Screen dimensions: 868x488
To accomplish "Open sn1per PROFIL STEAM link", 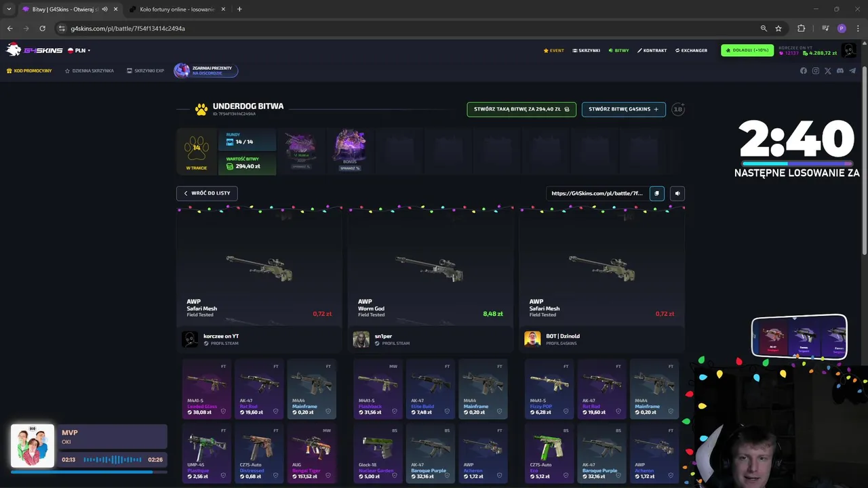I will pos(392,344).
